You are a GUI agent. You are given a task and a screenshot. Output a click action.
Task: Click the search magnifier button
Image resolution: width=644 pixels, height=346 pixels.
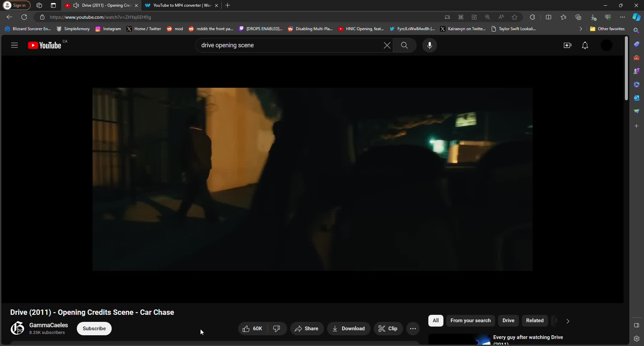tap(405, 45)
